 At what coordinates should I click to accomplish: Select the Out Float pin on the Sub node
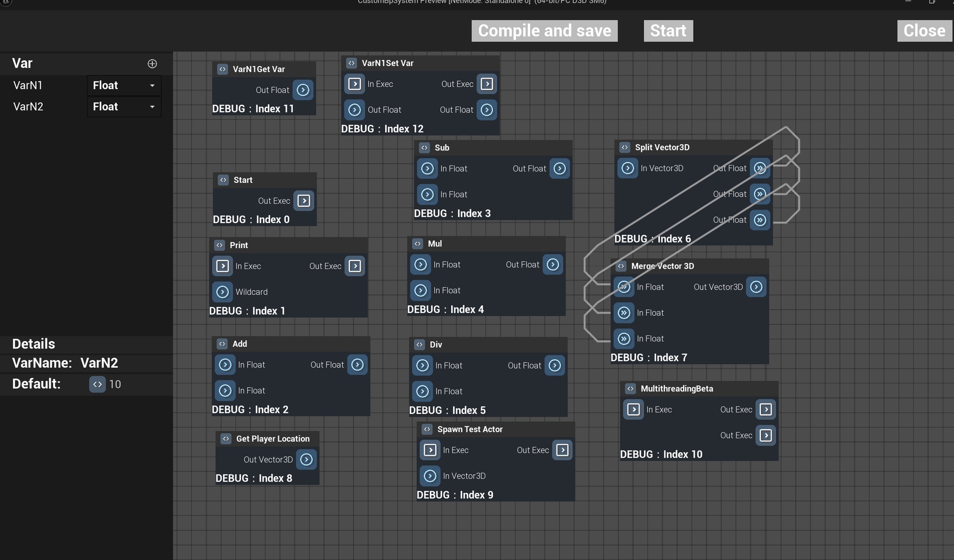click(x=559, y=168)
